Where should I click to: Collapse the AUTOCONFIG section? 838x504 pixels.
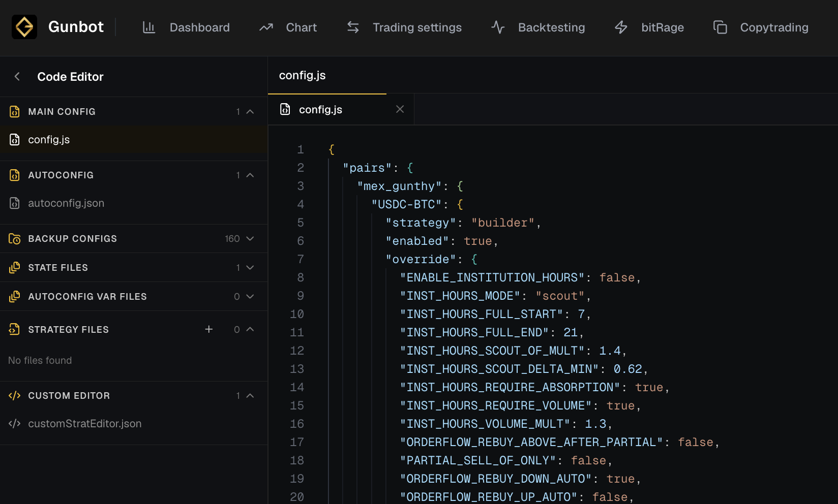point(250,175)
